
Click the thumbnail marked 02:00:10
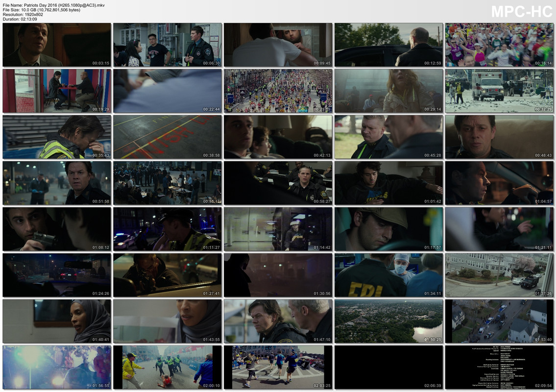tap(168, 367)
